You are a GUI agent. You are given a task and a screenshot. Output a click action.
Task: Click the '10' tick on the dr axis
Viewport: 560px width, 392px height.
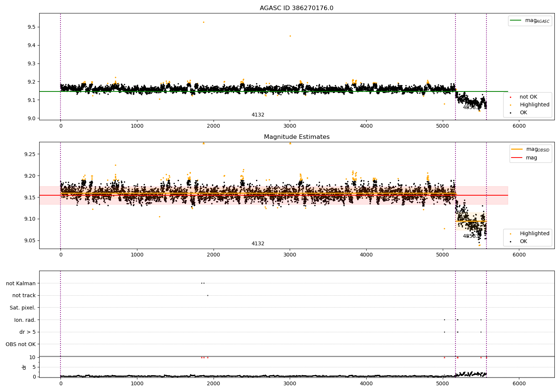(32, 358)
